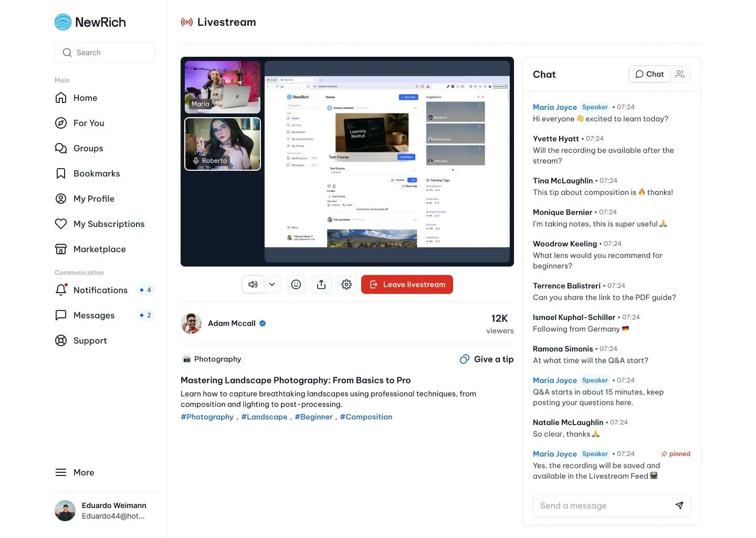Click Ramona Simonis's name in chat
The width and height of the screenshot is (756, 538).
pyautogui.click(x=563, y=349)
